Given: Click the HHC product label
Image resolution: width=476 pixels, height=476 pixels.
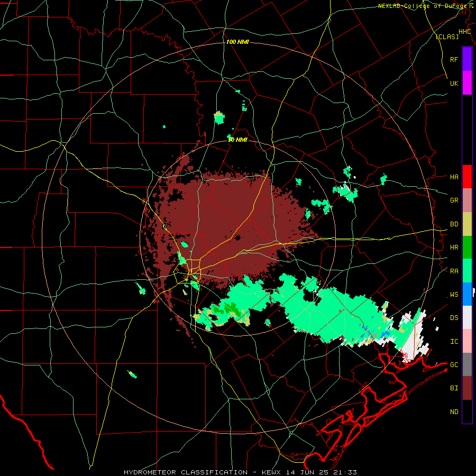Looking at the screenshot, I should pos(464,32).
